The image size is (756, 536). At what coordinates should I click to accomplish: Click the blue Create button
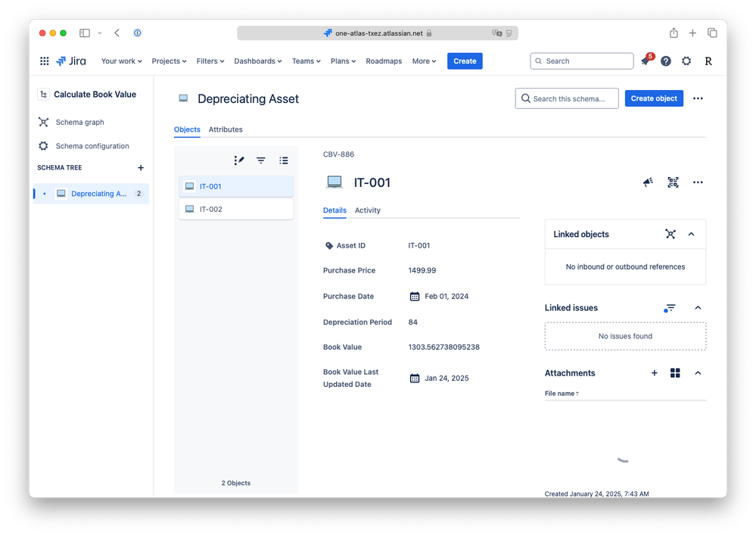pyautogui.click(x=465, y=61)
